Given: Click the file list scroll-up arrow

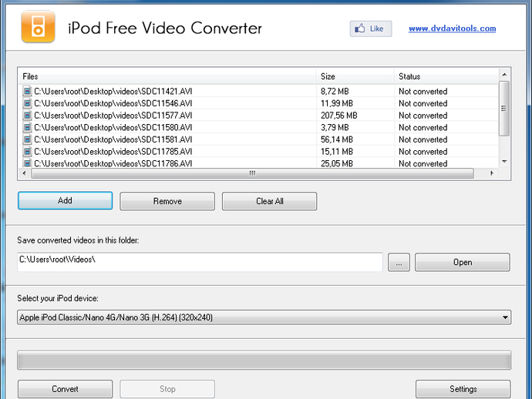Looking at the screenshot, I should tap(504, 75).
